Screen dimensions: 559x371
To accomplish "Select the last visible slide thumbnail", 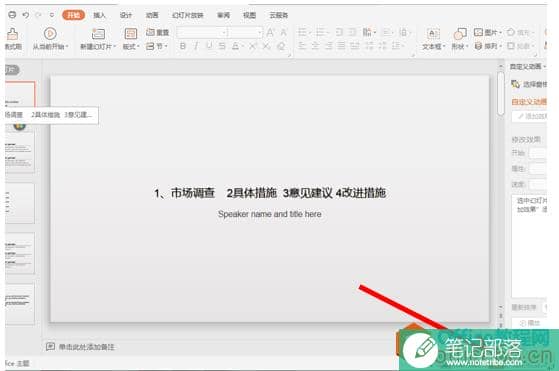I will click(20, 304).
